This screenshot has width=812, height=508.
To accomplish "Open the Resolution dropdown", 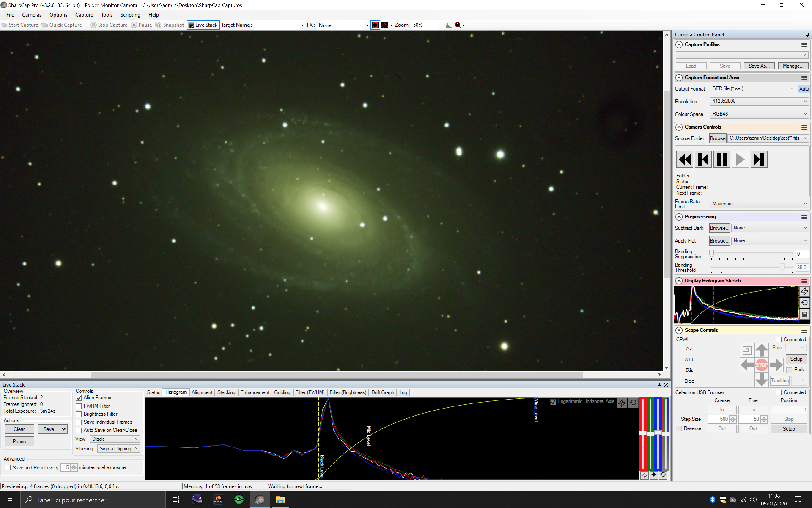I will pyautogui.click(x=759, y=101).
